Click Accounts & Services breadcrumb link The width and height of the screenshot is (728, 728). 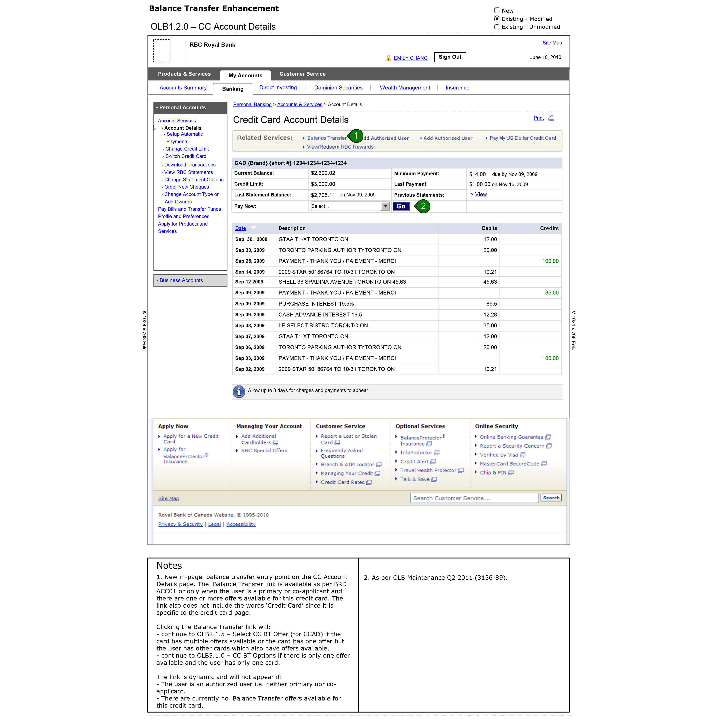tap(300, 105)
